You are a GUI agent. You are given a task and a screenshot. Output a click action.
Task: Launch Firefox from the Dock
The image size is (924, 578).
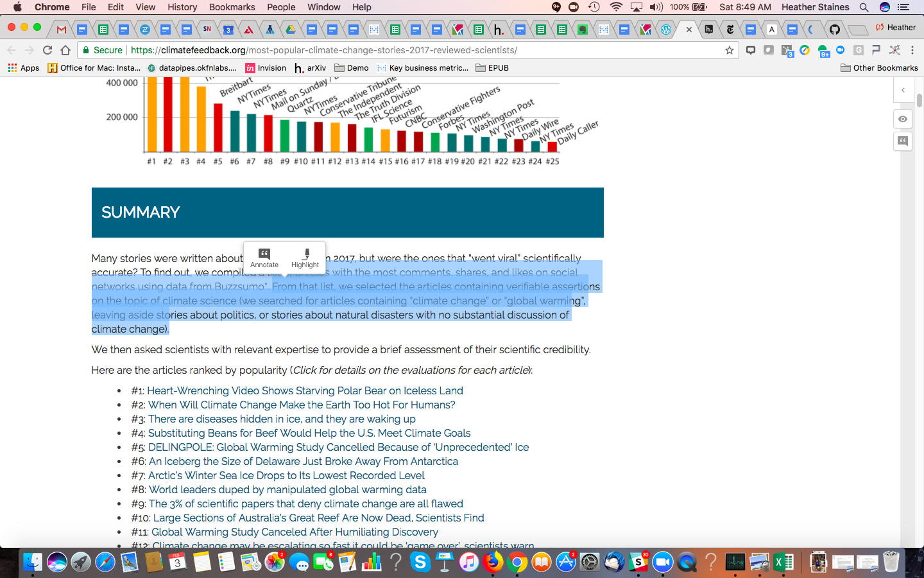[493, 563]
